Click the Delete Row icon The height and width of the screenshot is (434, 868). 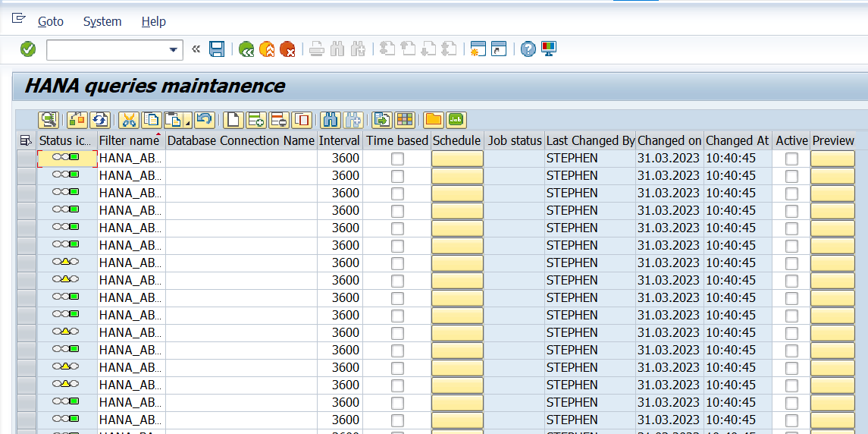pyautogui.click(x=279, y=119)
